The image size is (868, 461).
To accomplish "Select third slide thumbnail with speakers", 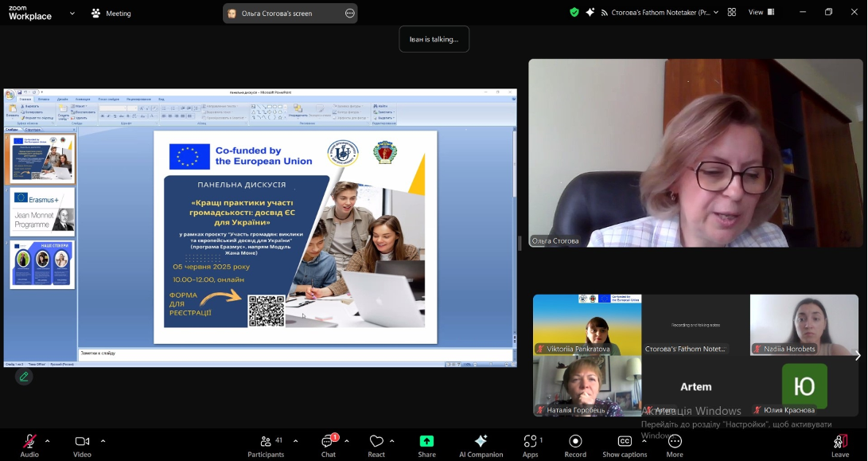I will (x=43, y=265).
